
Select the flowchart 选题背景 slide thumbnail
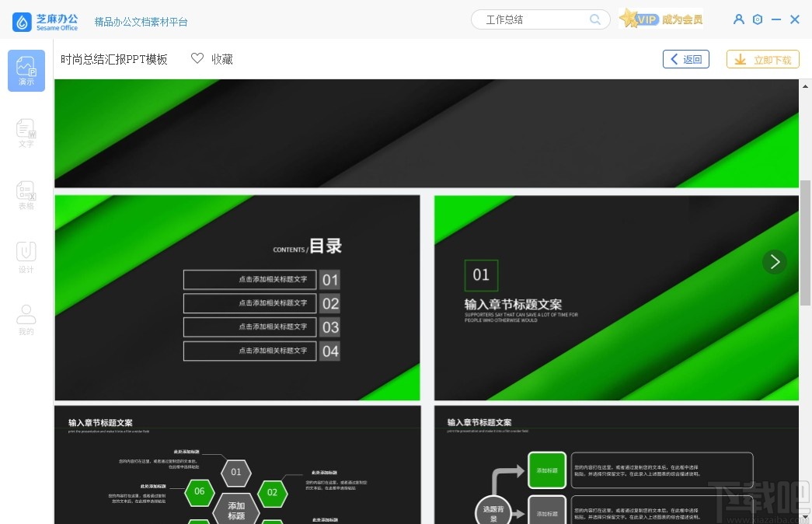pyautogui.click(x=616, y=465)
